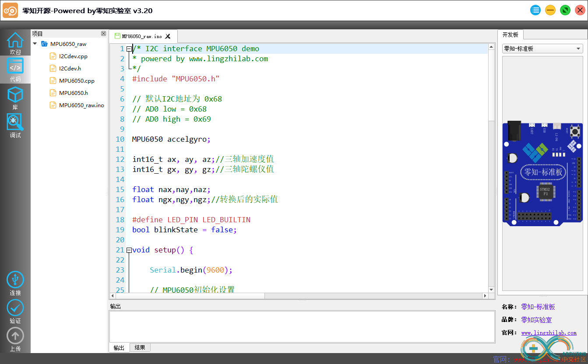
Task: Click the #define LED_PIN LED_BUILTIN line
Action: (x=191, y=220)
